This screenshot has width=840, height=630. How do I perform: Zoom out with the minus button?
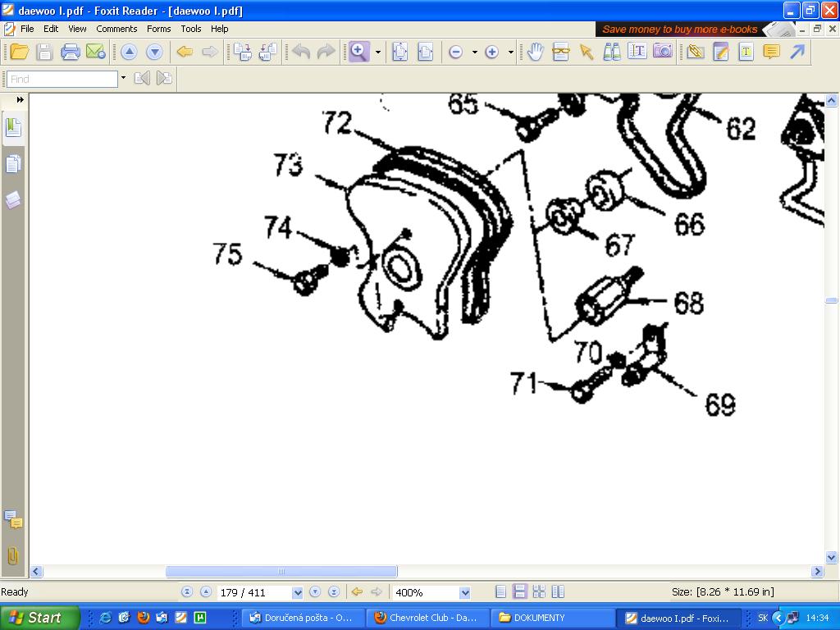[x=456, y=52]
